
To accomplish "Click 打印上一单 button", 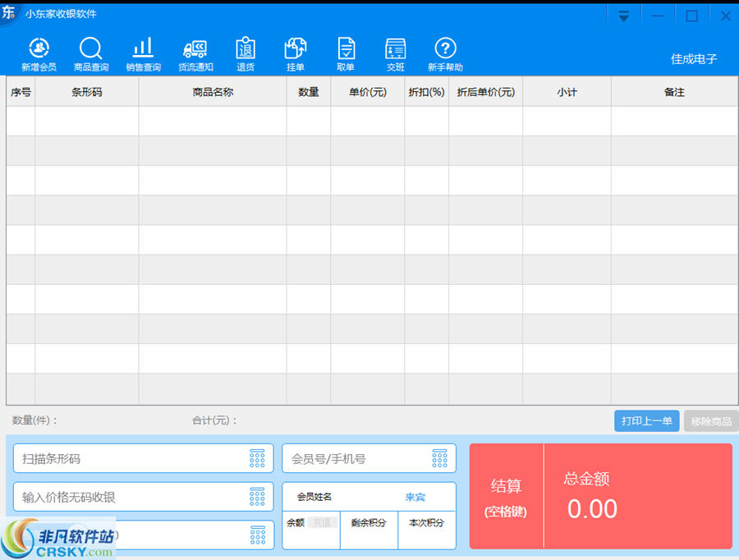I will 647,421.
